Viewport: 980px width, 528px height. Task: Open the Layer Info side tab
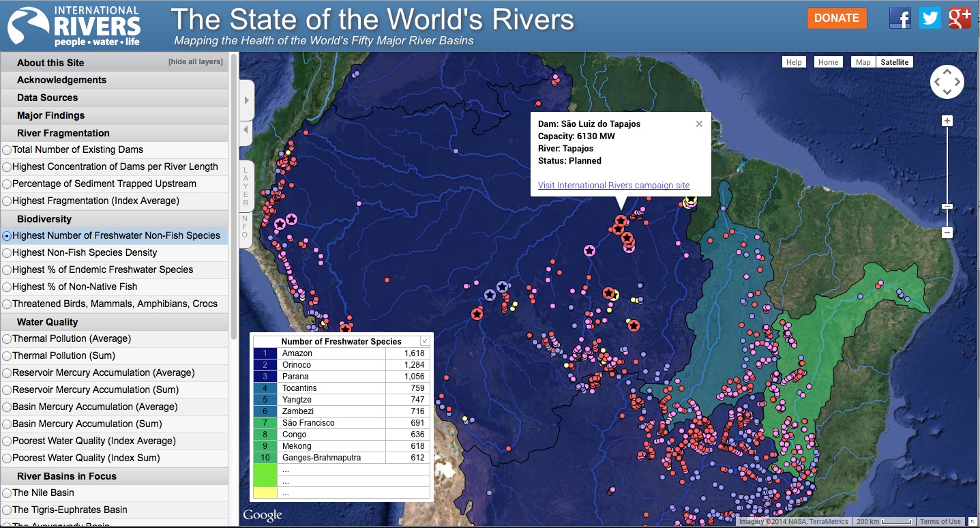246,203
